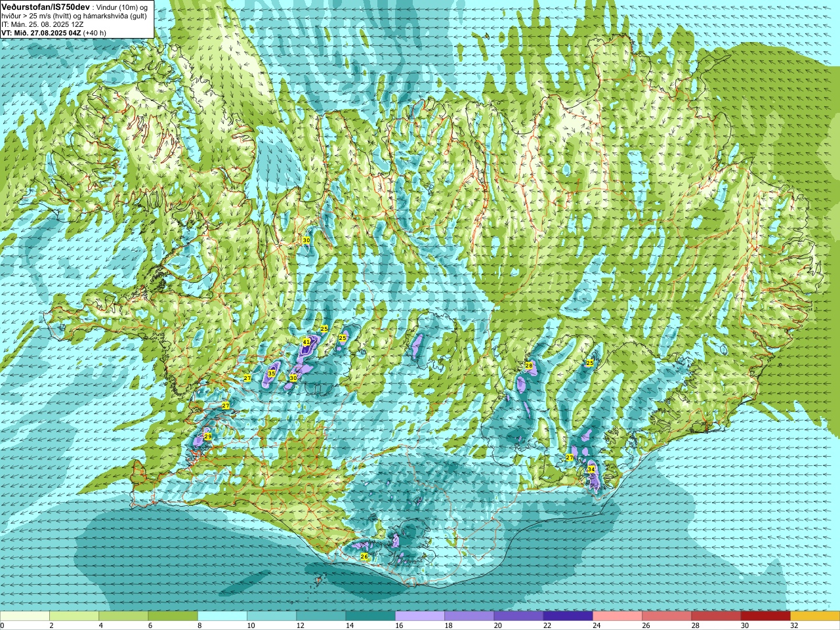Pick the teal 12–14 legend swatch
This screenshot has height=630, width=840.
321,616
